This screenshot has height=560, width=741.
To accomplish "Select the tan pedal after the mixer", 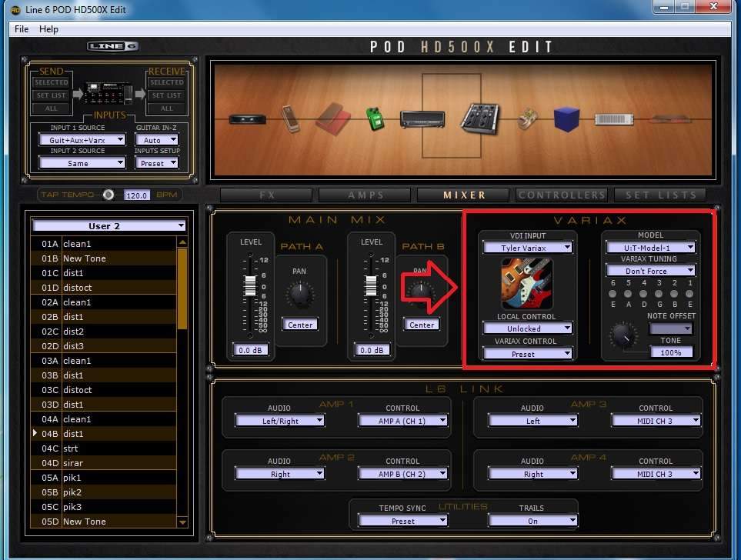I will click(x=526, y=119).
